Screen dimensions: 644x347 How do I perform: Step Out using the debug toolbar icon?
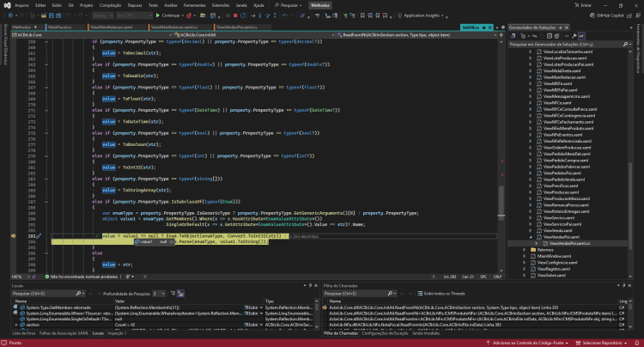tap(275, 15)
